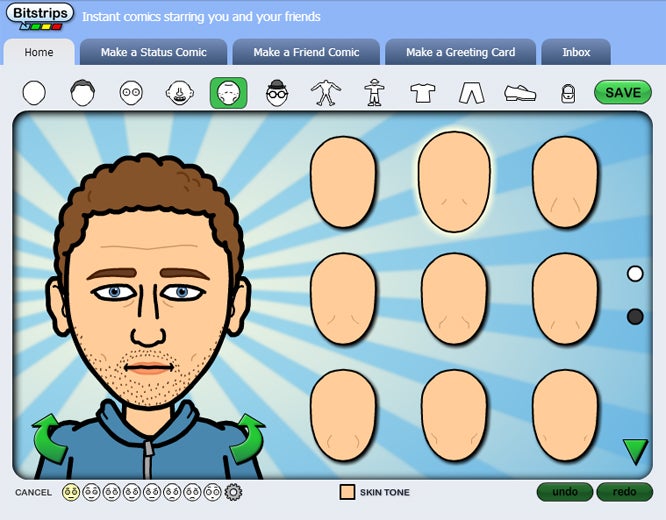The width and height of the screenshot is (666, 520).
Task: Select the white page indicator dot
Action: [x=635, y=273]
